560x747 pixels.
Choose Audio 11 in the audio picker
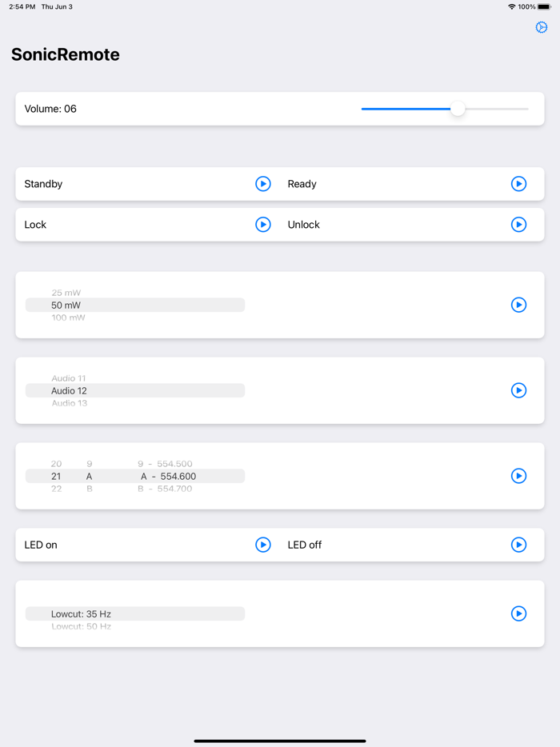tap(69, 378)
